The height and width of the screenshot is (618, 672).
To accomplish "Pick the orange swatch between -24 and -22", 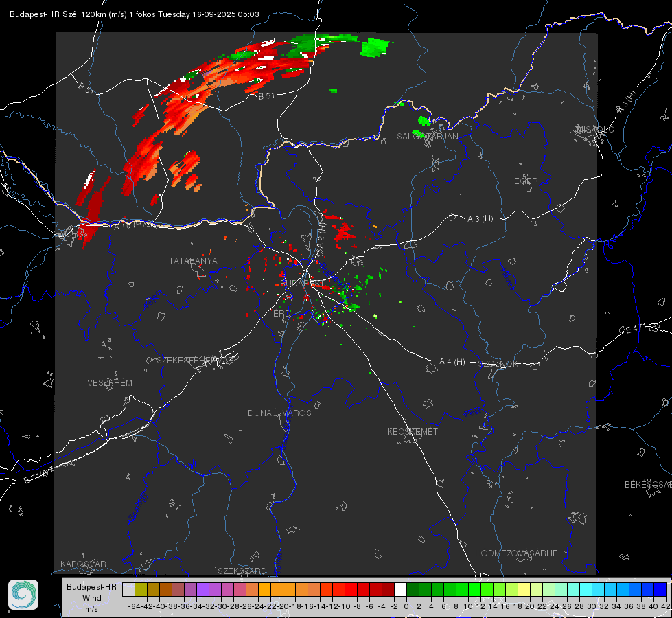I will point(264,589).
